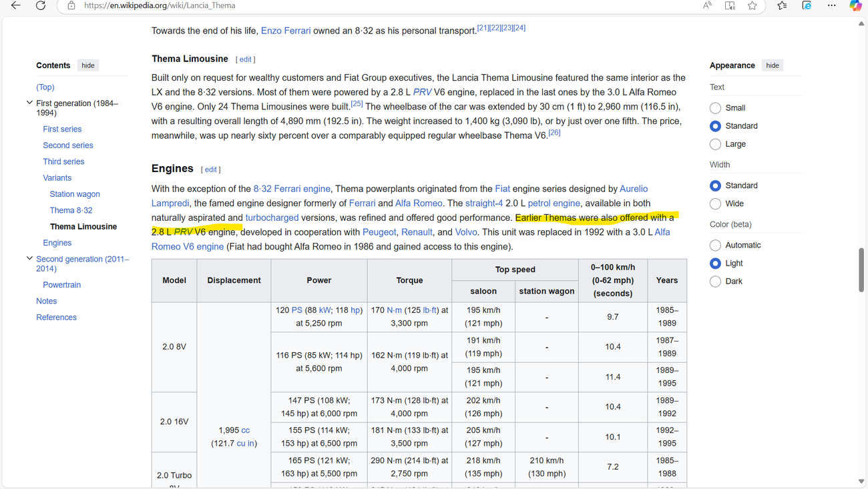Screen dimensions: 868x489
Task: Open First generation (1984–1994) contents entry
Action: click(x=77, y=108)
